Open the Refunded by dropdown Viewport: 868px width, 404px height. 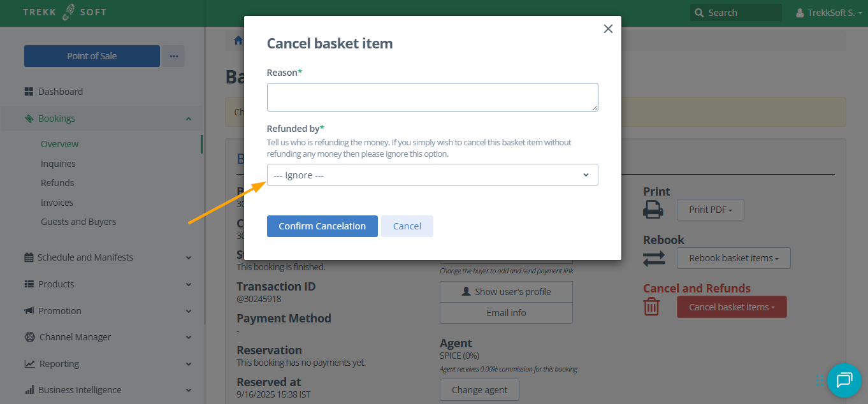[432, 175]
